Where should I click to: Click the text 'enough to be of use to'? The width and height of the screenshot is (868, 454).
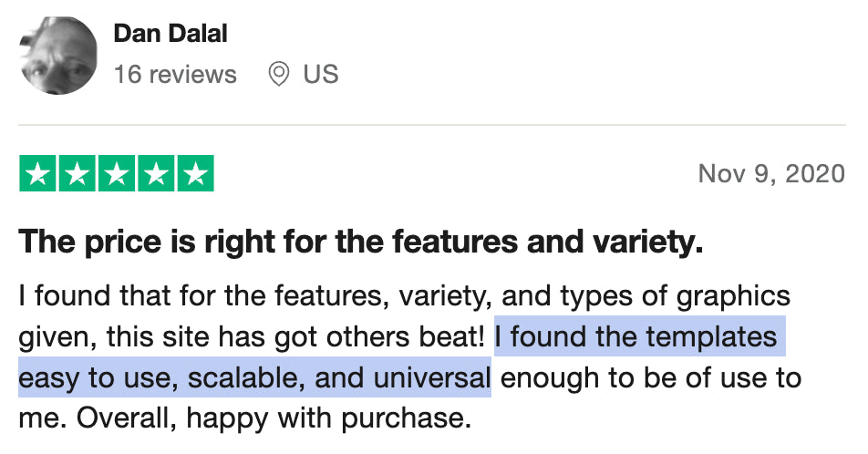[651, 378]
